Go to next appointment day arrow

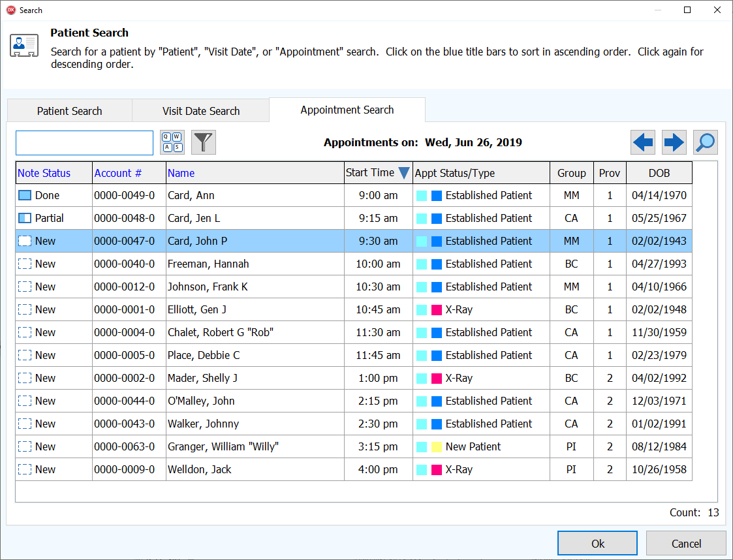tap(674, 142)
